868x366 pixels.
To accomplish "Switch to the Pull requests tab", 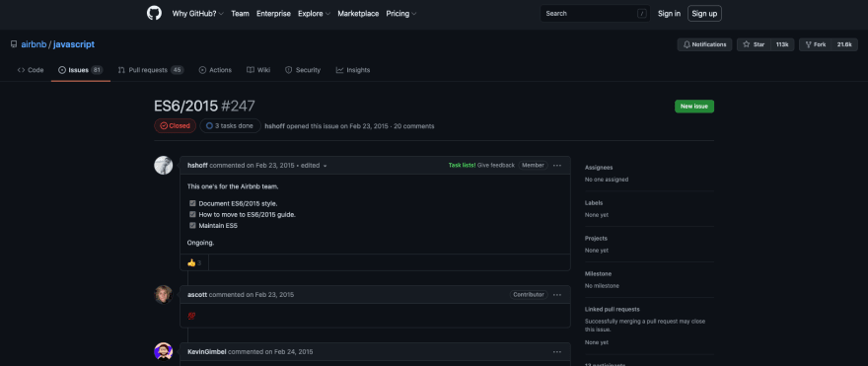I will [151, 70].
